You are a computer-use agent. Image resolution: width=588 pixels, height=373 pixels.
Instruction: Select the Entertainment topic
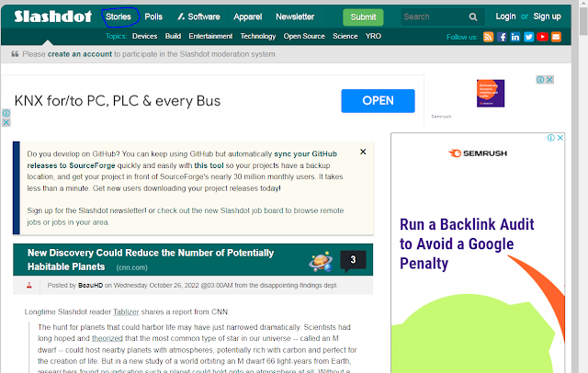coord(210,37)
